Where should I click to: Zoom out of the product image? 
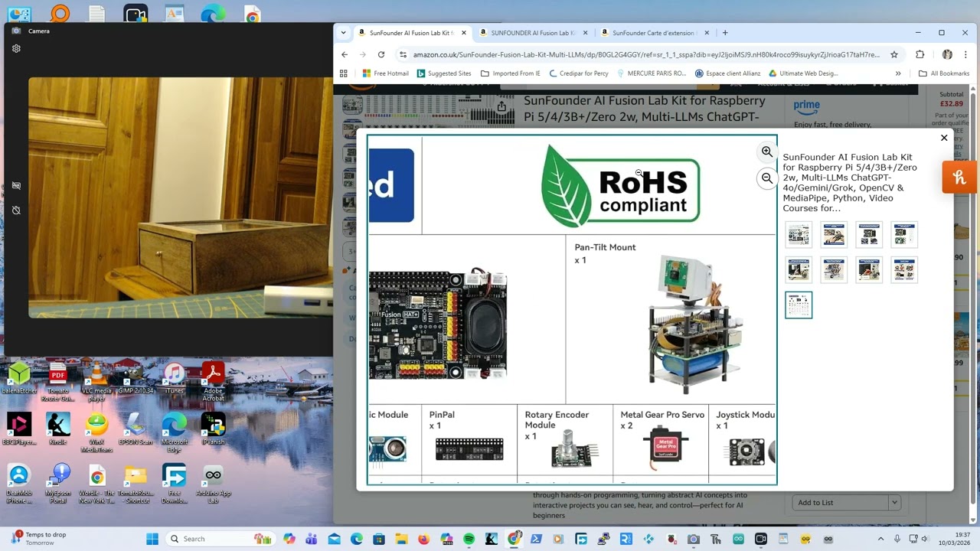tap(767, 178)
